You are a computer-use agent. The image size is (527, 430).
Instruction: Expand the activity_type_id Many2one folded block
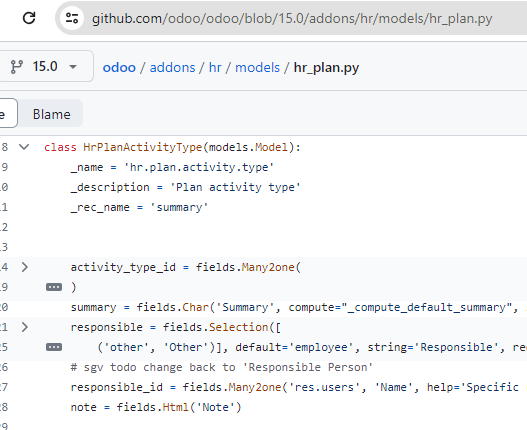25,267
